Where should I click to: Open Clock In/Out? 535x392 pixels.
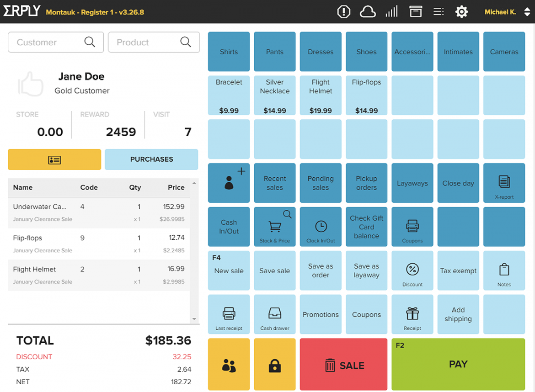[x=321, y=227]
